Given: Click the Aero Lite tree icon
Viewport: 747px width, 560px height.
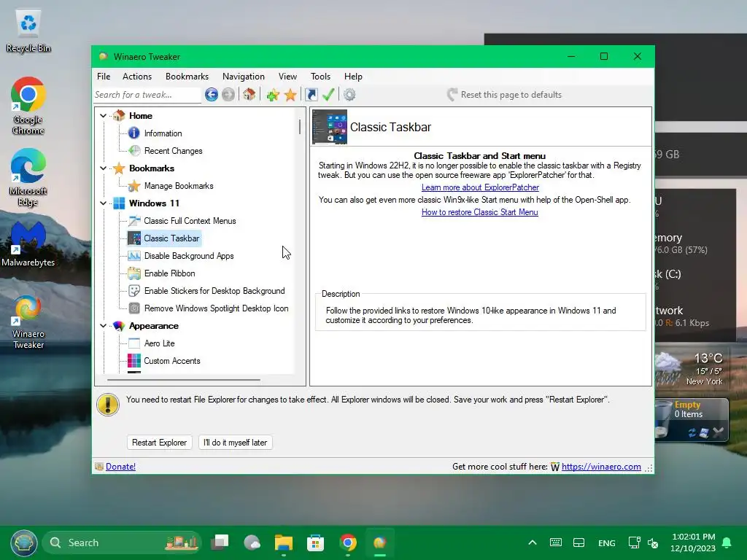Looking at the screenshot, I should 134,343.
